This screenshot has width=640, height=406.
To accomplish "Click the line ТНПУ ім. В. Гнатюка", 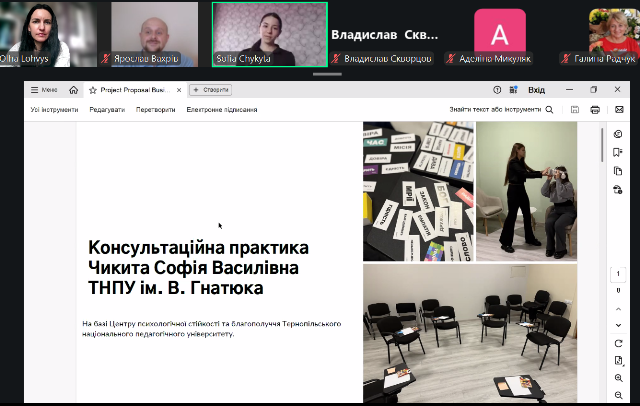I will click(176, 288).
